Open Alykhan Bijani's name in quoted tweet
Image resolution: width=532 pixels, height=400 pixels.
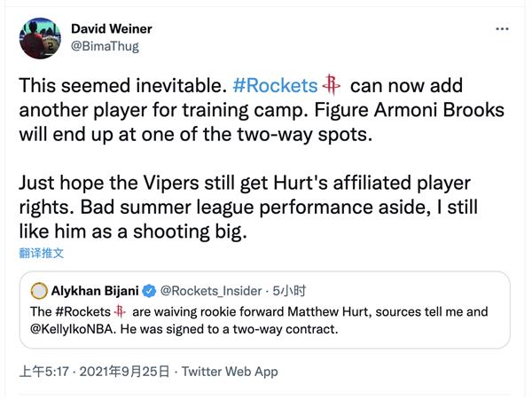click(97, 291)
